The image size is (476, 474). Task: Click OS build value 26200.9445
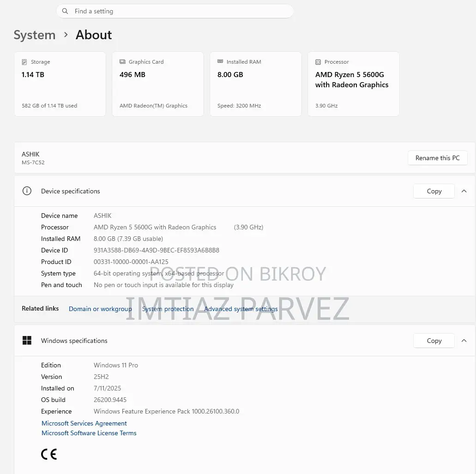point(110,400)
